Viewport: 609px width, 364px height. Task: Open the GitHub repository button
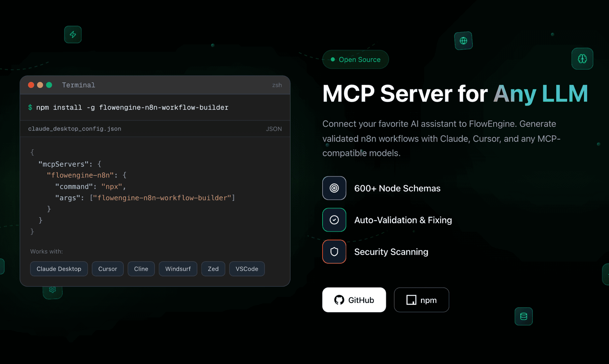354,300
